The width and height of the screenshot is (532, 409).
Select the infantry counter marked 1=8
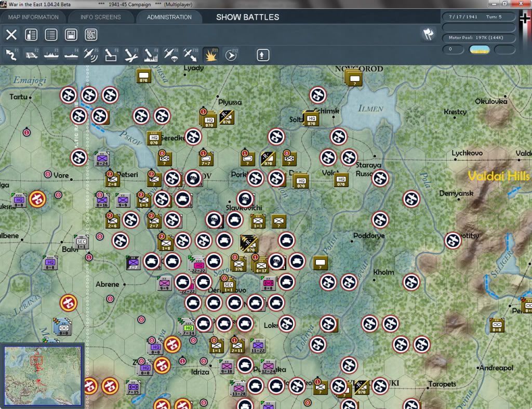tap(166, 243)
